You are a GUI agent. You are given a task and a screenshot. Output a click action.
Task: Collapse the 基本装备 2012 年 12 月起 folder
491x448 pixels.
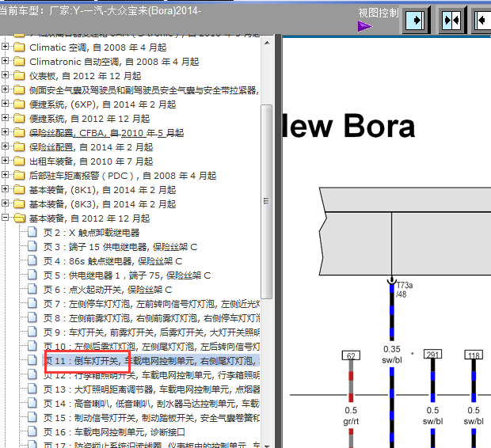click(6, 218)
